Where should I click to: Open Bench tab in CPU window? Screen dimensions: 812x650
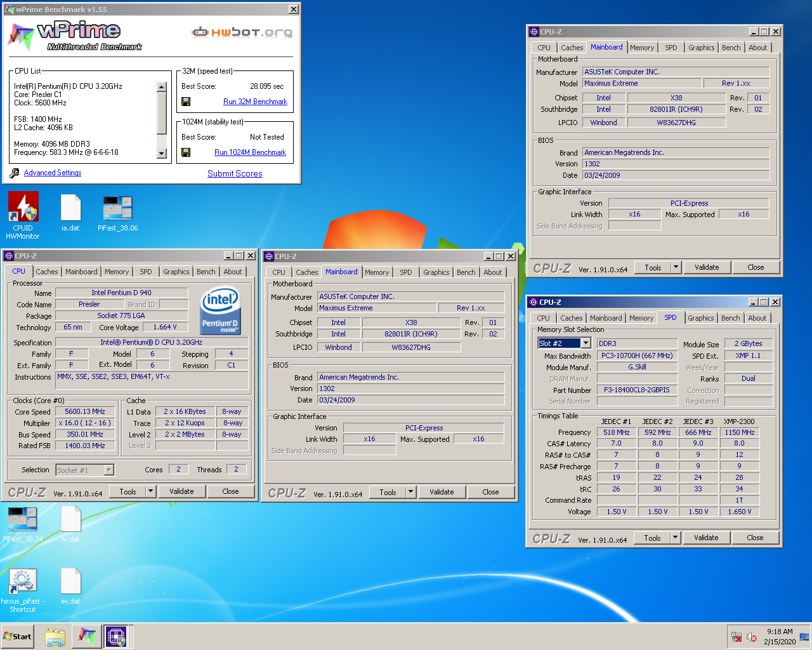click(x=206, y=272)
